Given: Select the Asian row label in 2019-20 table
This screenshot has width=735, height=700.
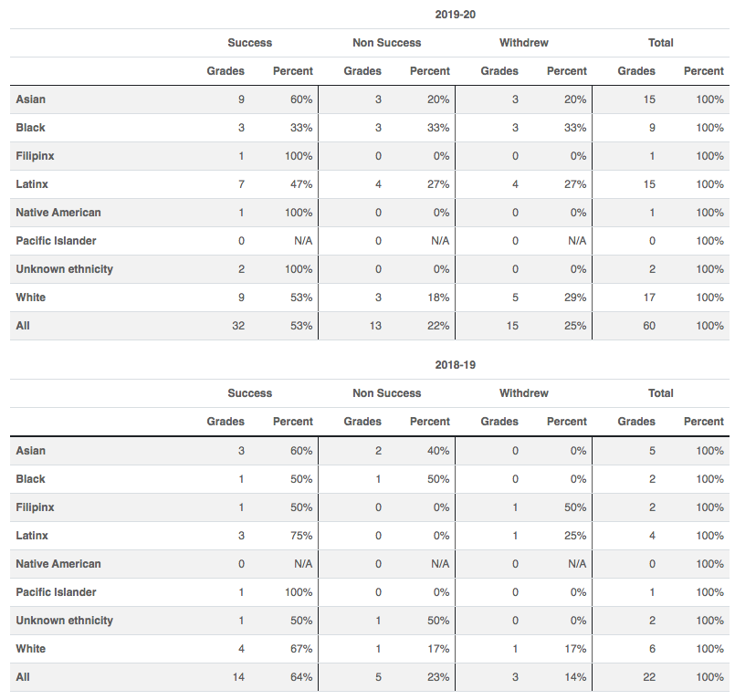Looking at the screenshot, I should click(31, 99).
